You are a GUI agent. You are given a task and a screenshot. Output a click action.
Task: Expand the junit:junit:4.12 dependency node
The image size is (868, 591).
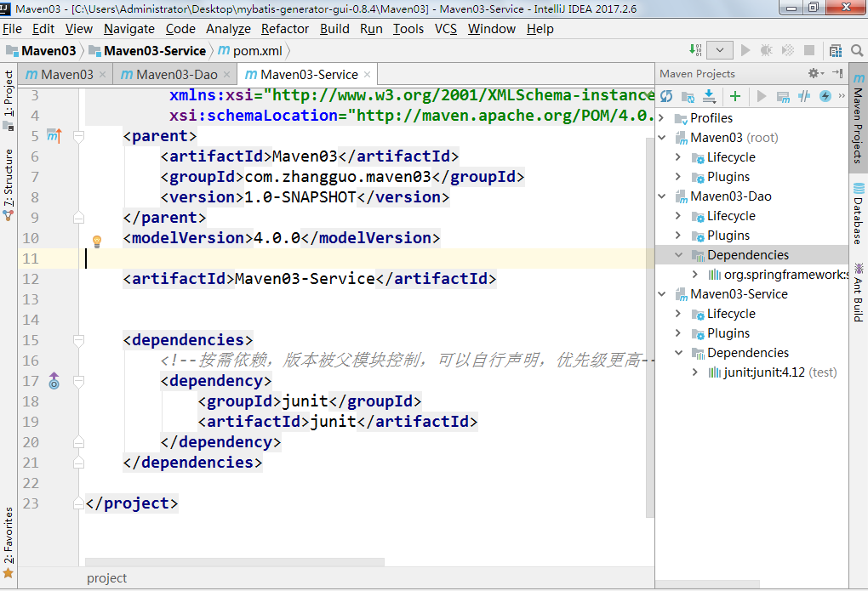(695, 372)
